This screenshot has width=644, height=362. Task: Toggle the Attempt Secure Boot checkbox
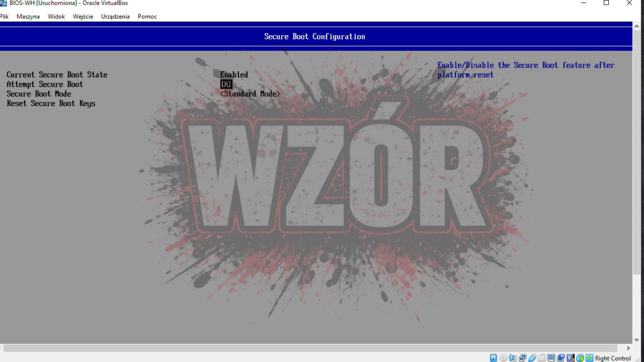point(226,84)
